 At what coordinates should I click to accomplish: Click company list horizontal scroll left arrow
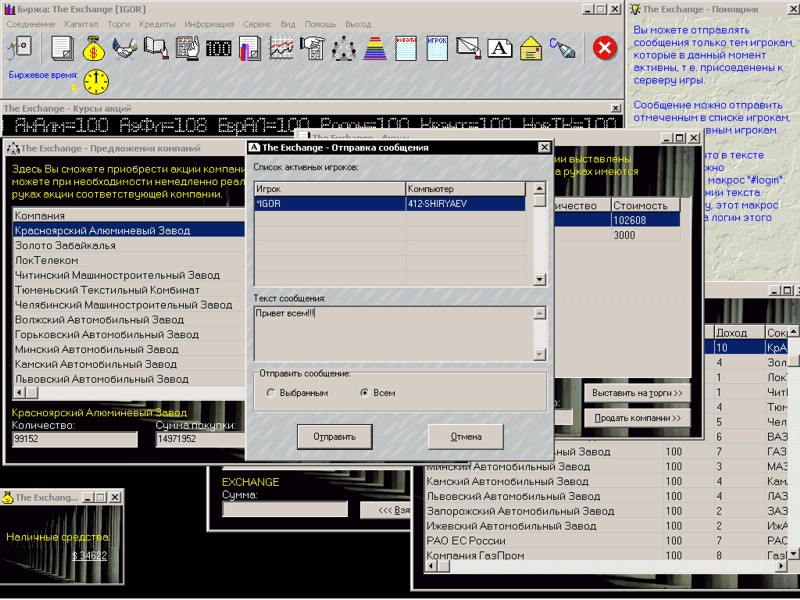(x=19, y=392)
